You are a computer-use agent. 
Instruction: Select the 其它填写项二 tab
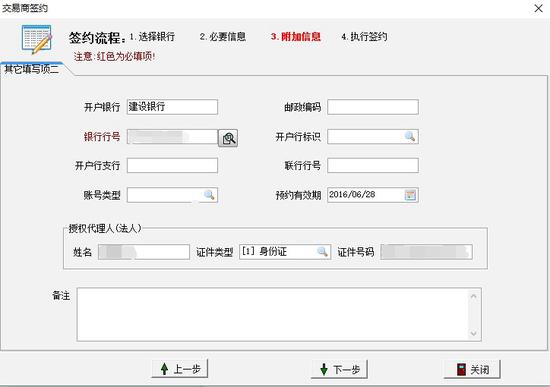(x=32, y=69)
